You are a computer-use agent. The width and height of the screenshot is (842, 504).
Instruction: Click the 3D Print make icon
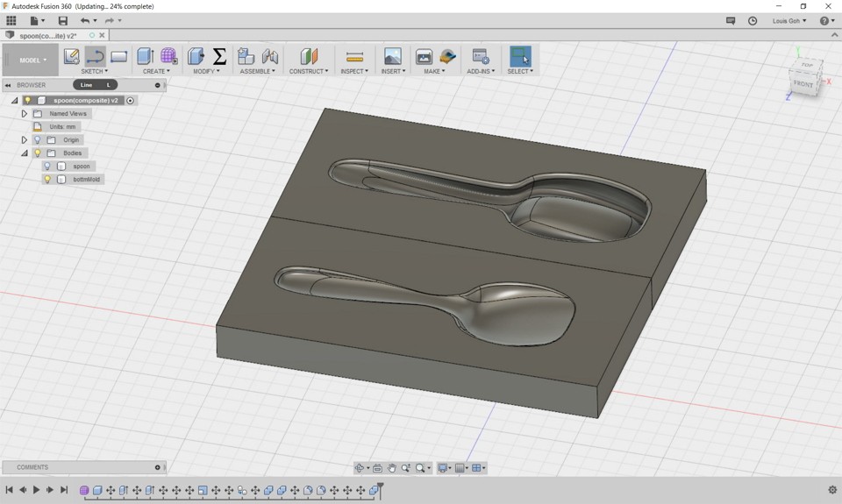point(424,56)
